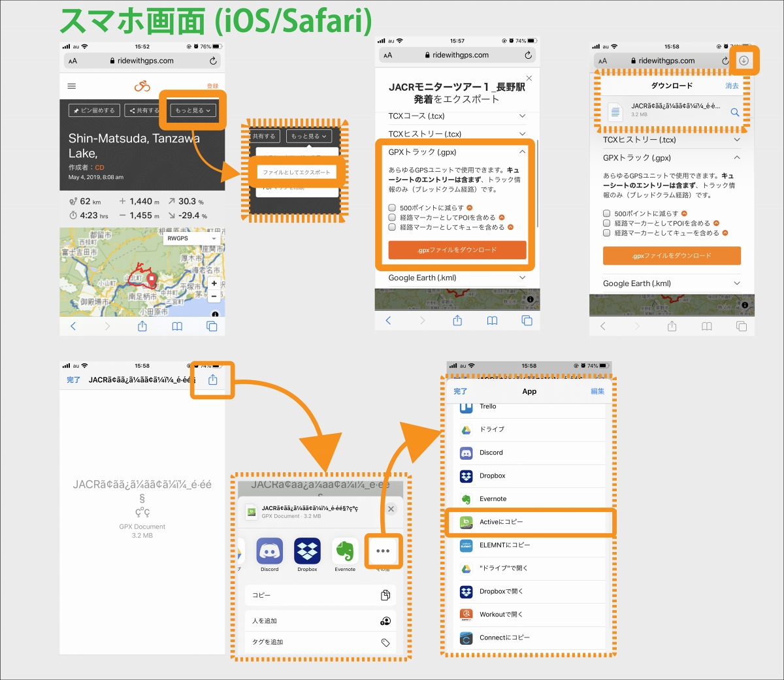Screen dimensions: 784x680
Task: Choose Evernote icon in the share sheet
Action: (345, 551)
